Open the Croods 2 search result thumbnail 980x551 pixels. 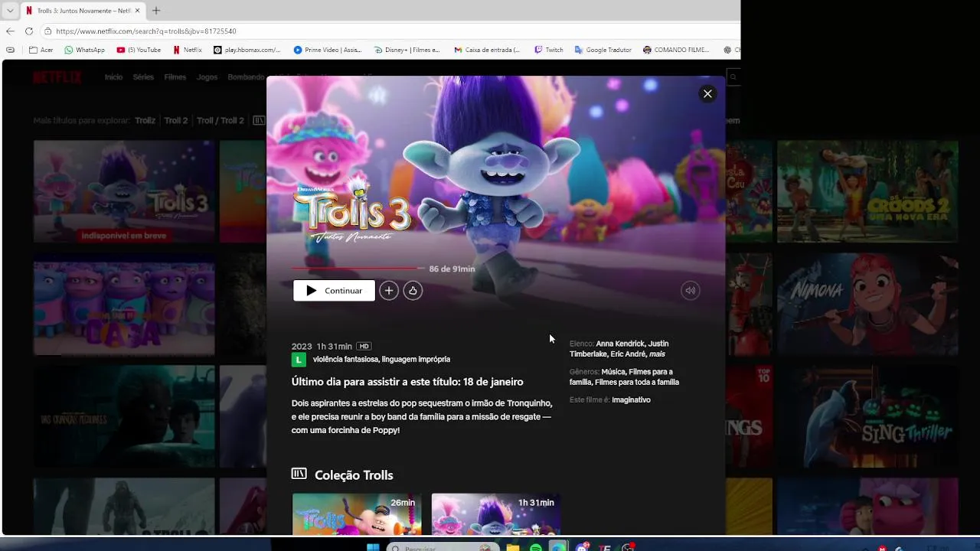click(x=867, y=191)
